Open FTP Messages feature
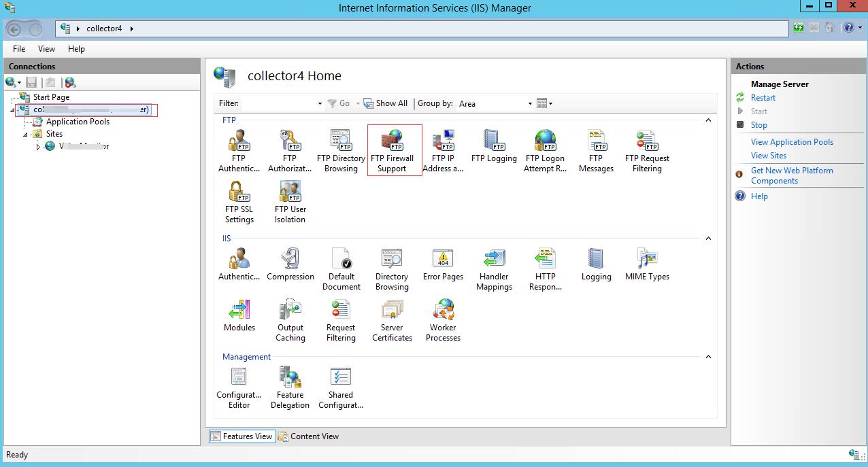The height and width of the screenshot is (467, 868). tap(596, 151)
